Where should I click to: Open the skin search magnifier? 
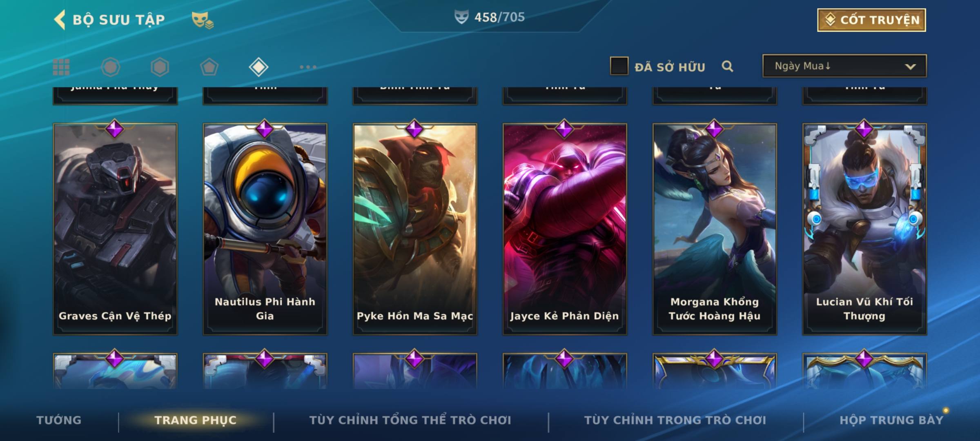click(727, 66)
